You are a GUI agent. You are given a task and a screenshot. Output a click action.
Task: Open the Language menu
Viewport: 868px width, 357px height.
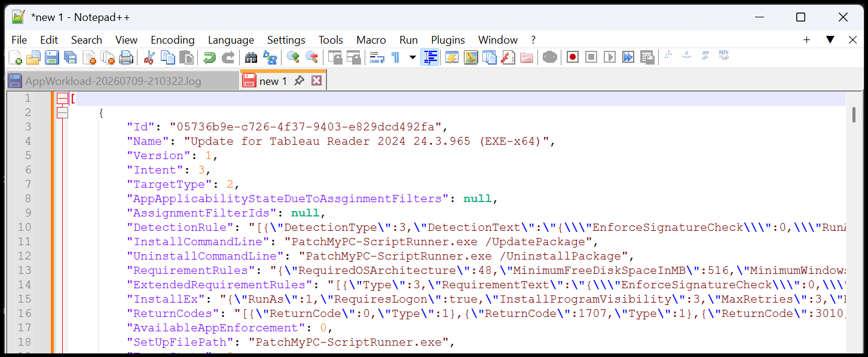tap(231, 40)
